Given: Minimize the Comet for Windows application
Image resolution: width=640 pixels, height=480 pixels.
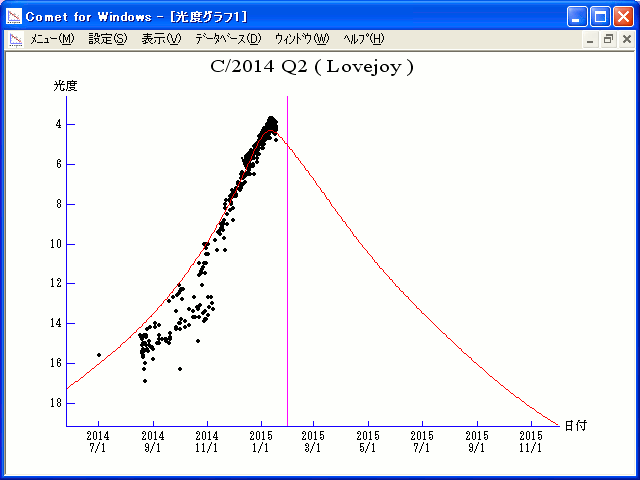Looking at the screenshot, I should pos(577,17).
